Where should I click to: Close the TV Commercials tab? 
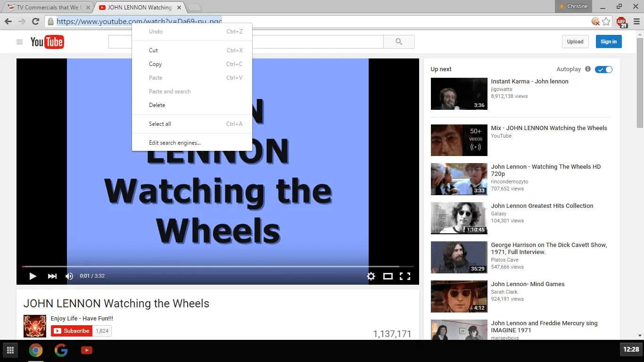coord(88,8)
